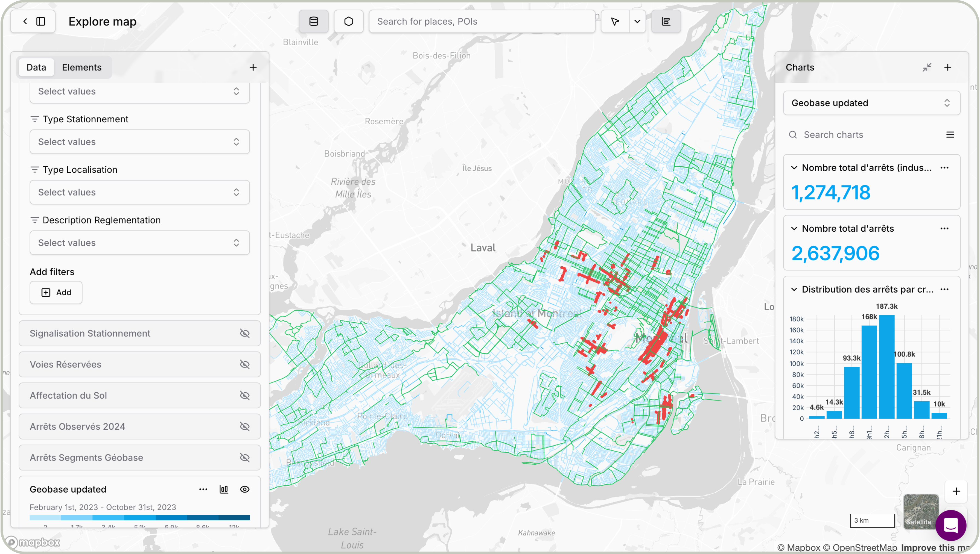Click the database layers icon in top toolbar
The height and width of the screenshot is (554, 980).
[x=313, y=22]
